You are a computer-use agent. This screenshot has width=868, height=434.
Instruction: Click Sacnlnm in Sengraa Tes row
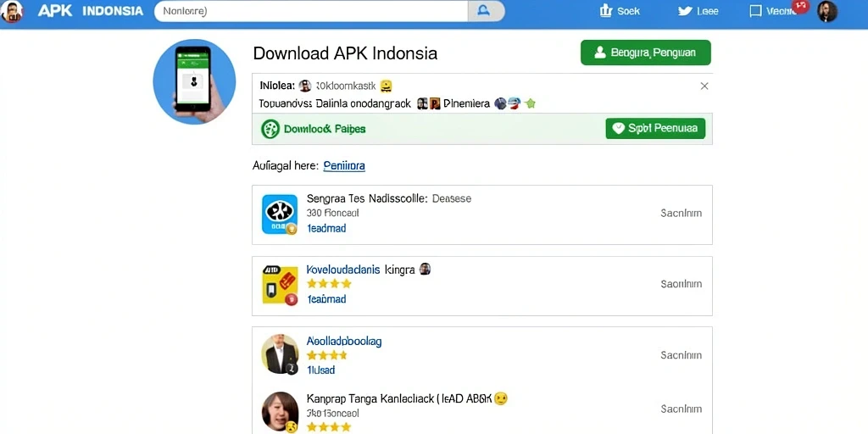pos(681,213)
